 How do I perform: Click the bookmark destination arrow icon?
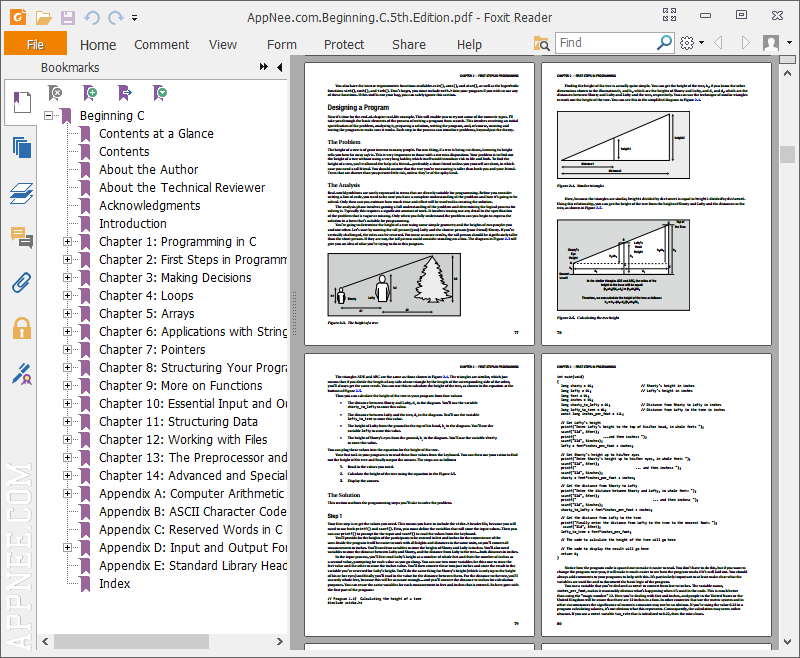[124, 93]
